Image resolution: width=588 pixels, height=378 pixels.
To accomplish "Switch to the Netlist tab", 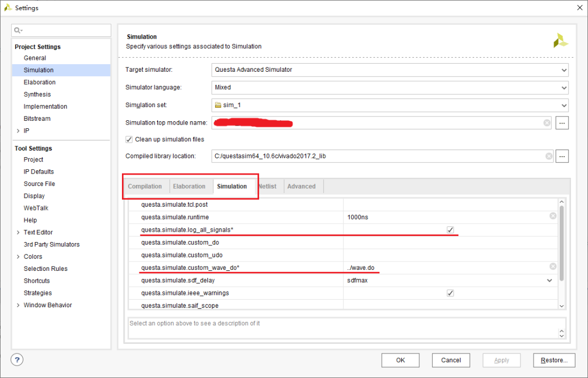I will pyautogui.click(x=268, y=186).
